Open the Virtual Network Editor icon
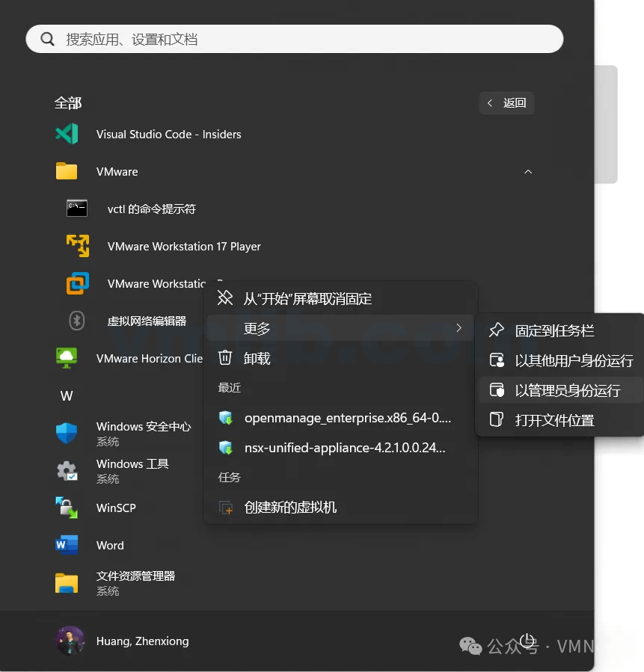 click(x=77, y=321)
